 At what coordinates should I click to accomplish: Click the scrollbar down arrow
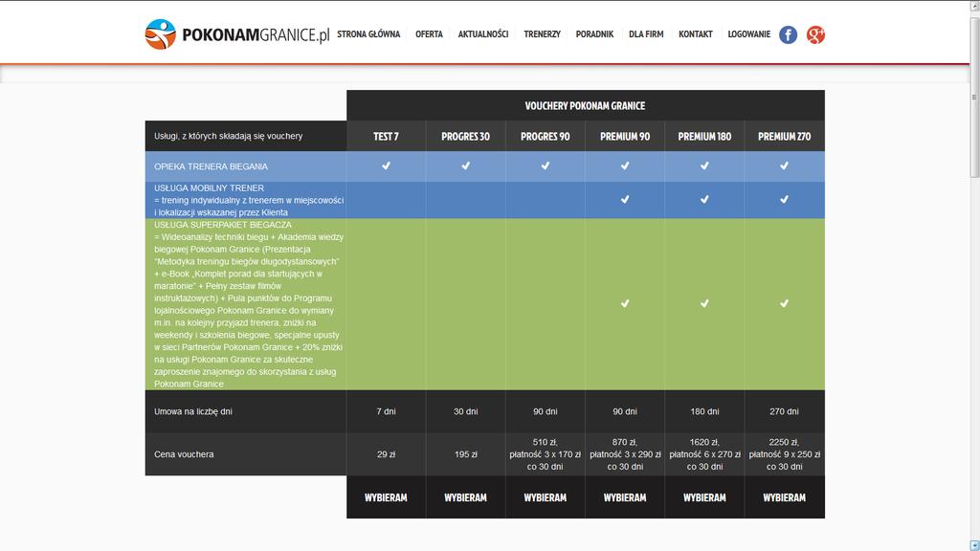974,545
